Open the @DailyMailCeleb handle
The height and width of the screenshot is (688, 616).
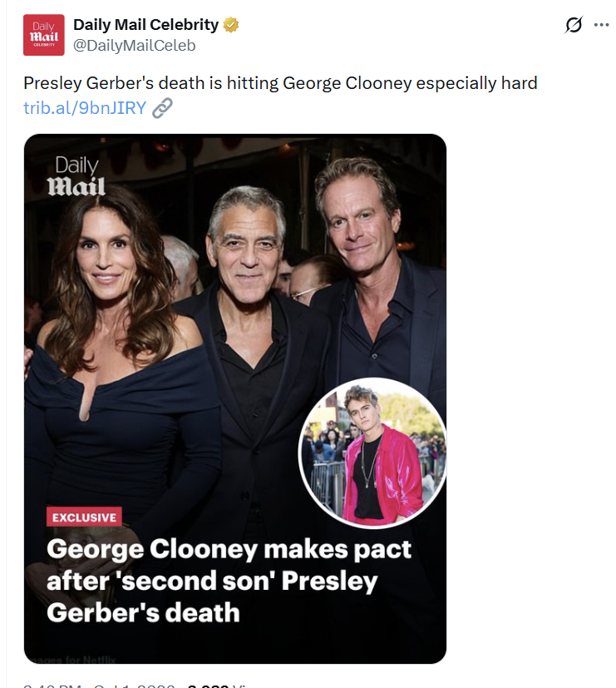point(134,45)
